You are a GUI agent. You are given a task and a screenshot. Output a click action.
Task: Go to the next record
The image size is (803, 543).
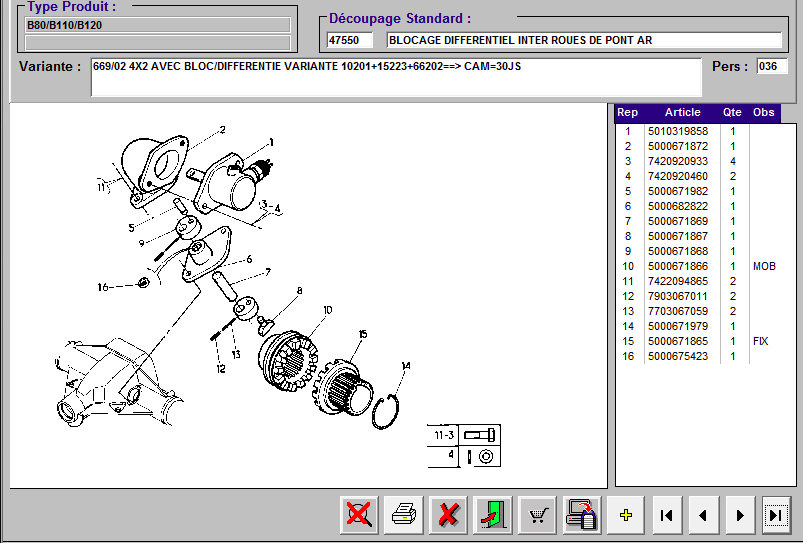tap(740, 515)
